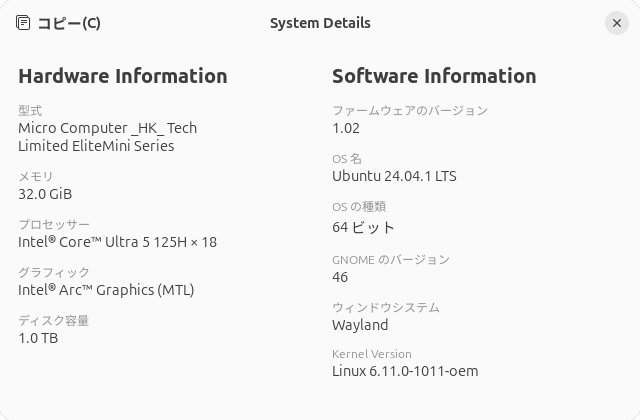Click the Software Information heading

click(x=434, y=76)
